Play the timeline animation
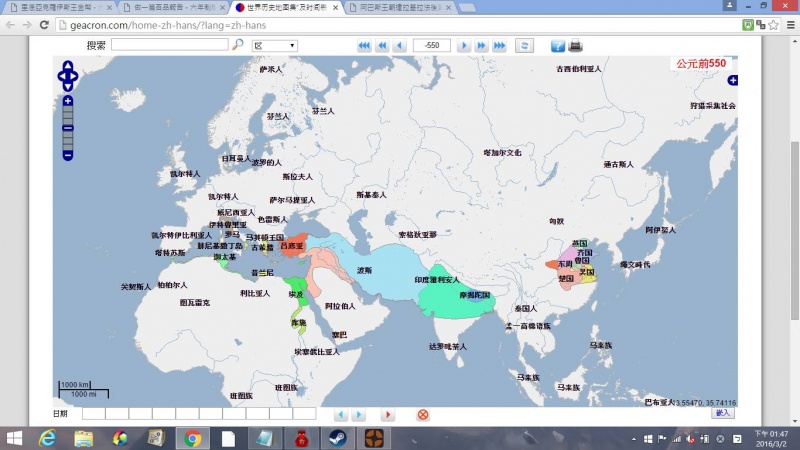The height and width of the screenshot is (450, 800). tap(388, 414)
